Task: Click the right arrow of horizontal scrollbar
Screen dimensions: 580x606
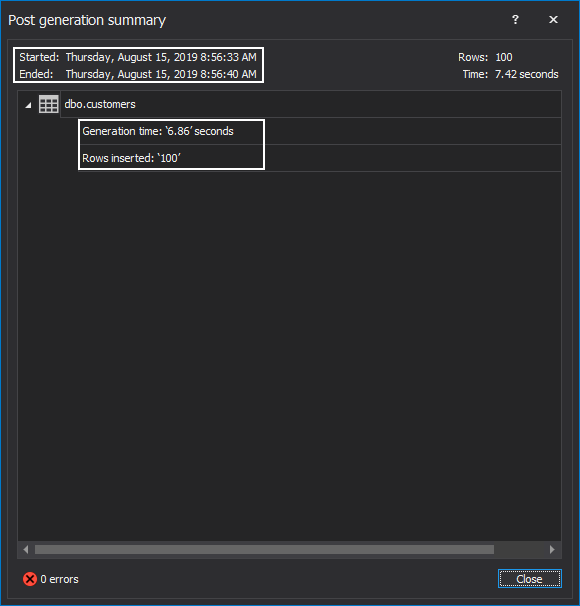Action: 553,549
